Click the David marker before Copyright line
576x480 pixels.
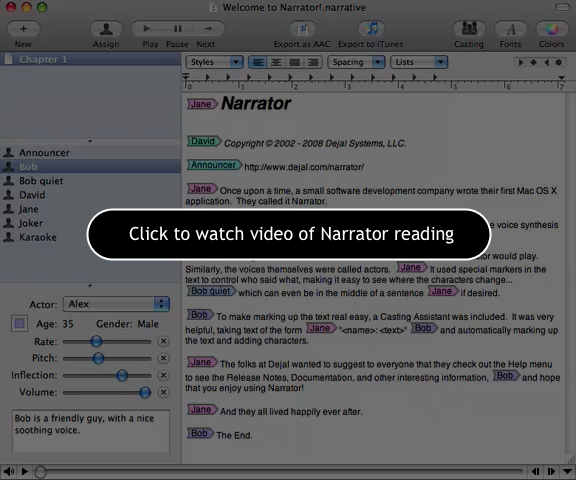[x=204, y=141]
